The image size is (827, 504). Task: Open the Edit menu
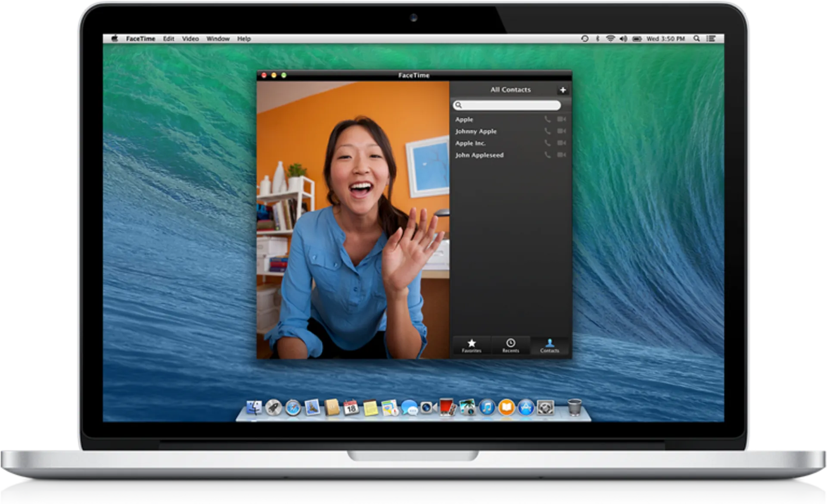(x=168, y=39)
